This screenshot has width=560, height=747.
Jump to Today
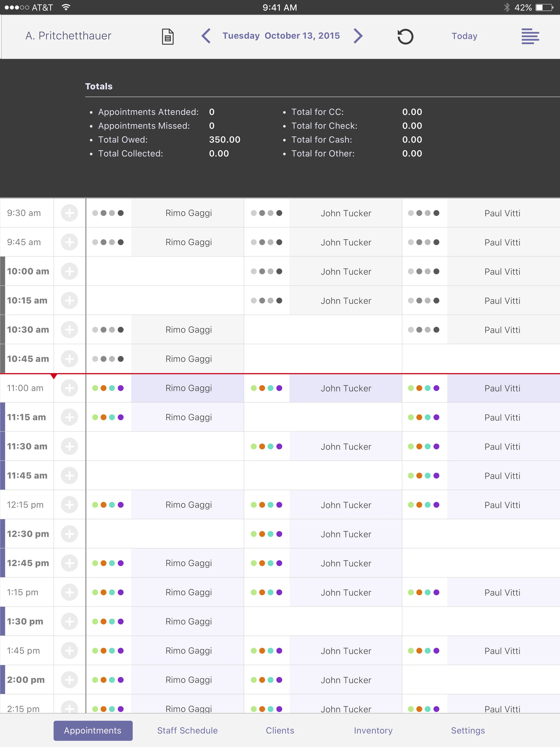coord(464,36)
